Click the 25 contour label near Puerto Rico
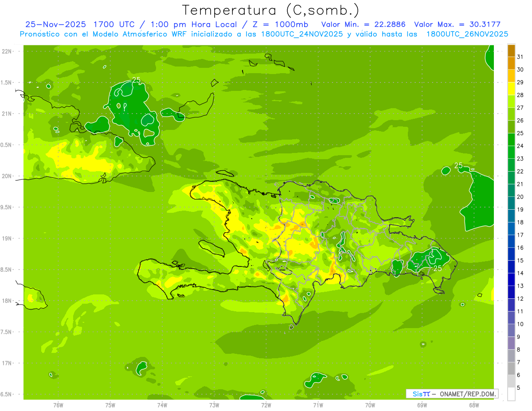 (458, 165)
